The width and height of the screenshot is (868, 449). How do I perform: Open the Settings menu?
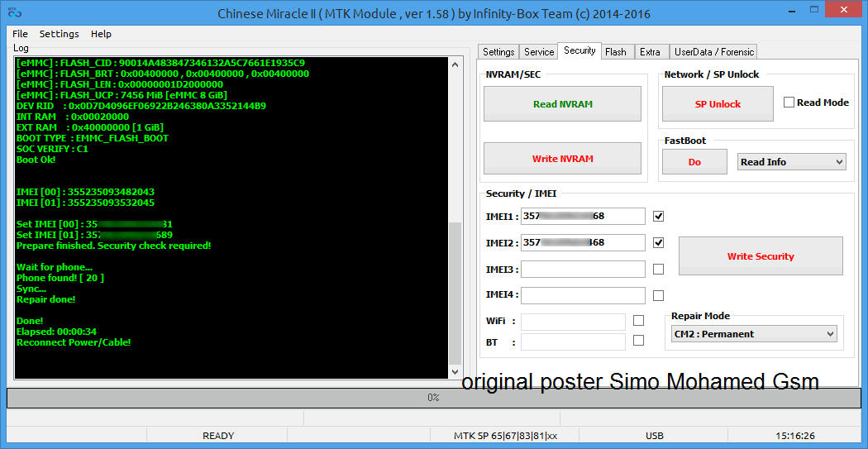(x=60, y=34)
